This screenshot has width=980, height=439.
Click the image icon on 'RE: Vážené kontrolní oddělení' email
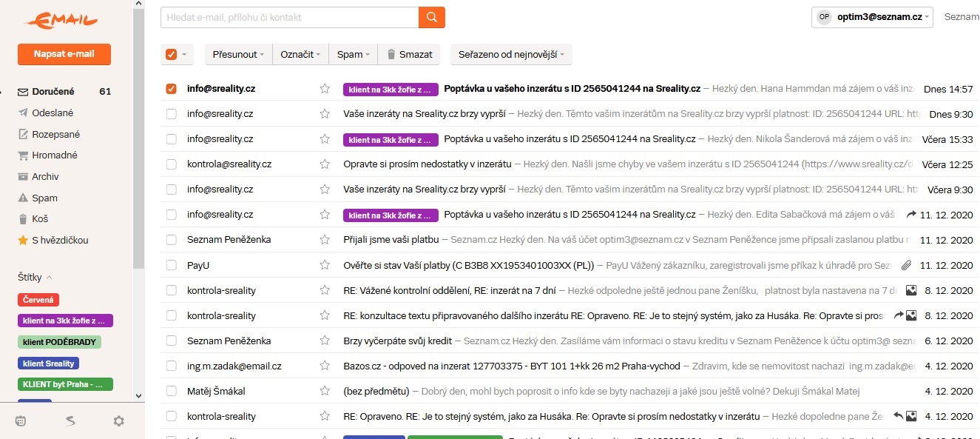click(x=912, y=290)
